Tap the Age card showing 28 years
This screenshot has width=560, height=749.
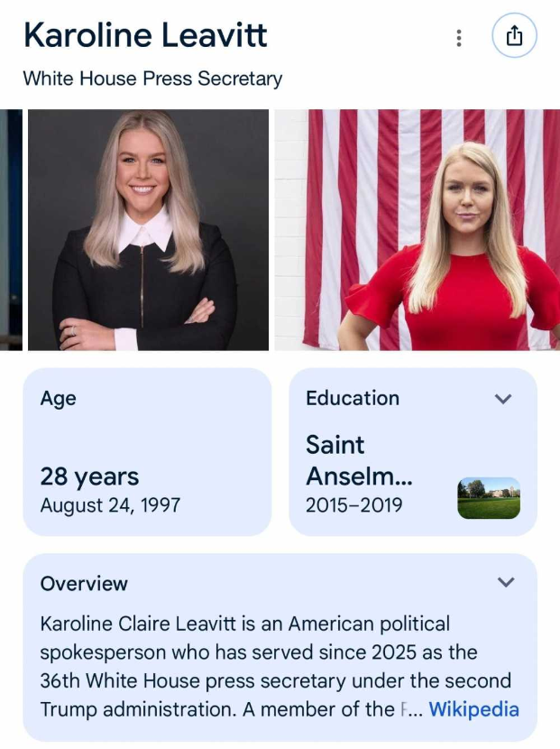tap(147, 452)
